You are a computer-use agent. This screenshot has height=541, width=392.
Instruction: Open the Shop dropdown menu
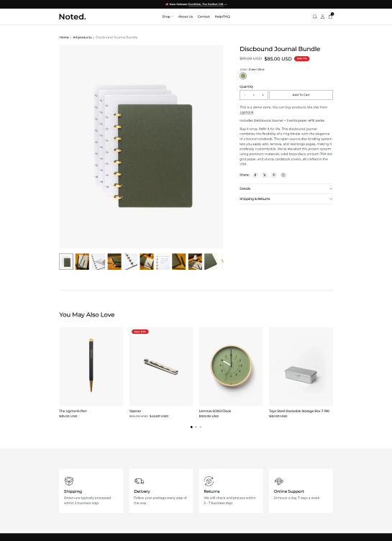pos(168,17)
